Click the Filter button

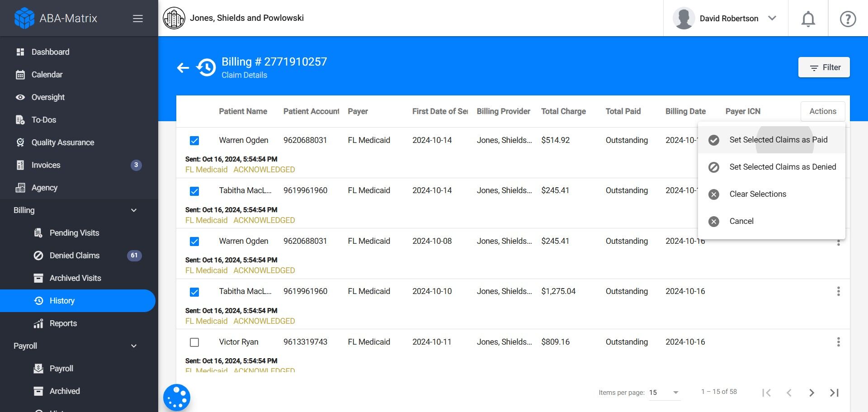(x=824, y=67)
